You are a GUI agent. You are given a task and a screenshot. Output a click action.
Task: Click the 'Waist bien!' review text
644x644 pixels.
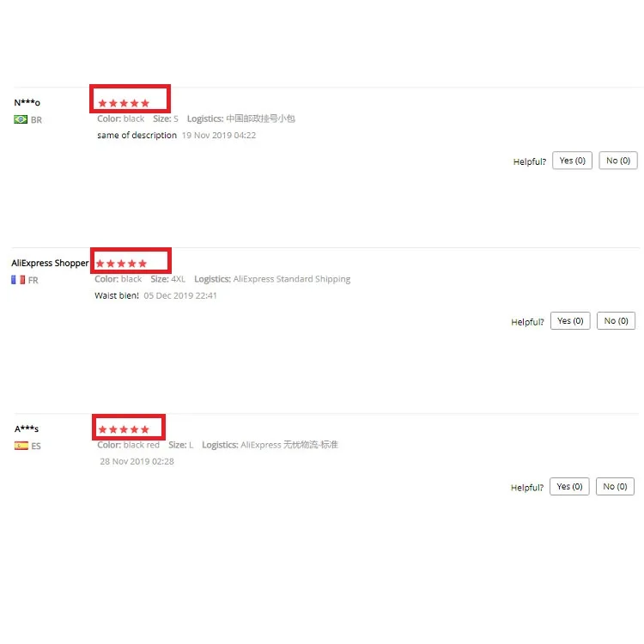point(117,295)
